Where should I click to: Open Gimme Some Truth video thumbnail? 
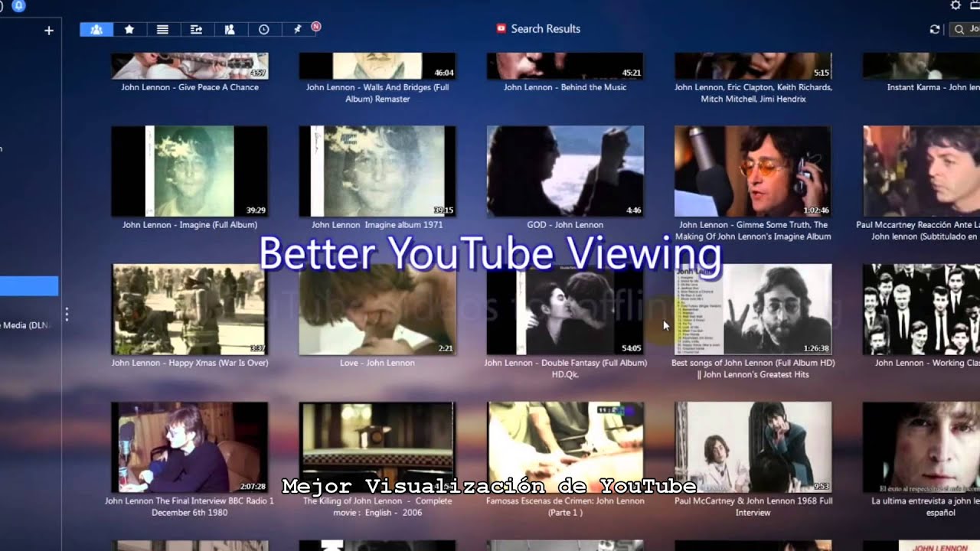pos(753,171)
